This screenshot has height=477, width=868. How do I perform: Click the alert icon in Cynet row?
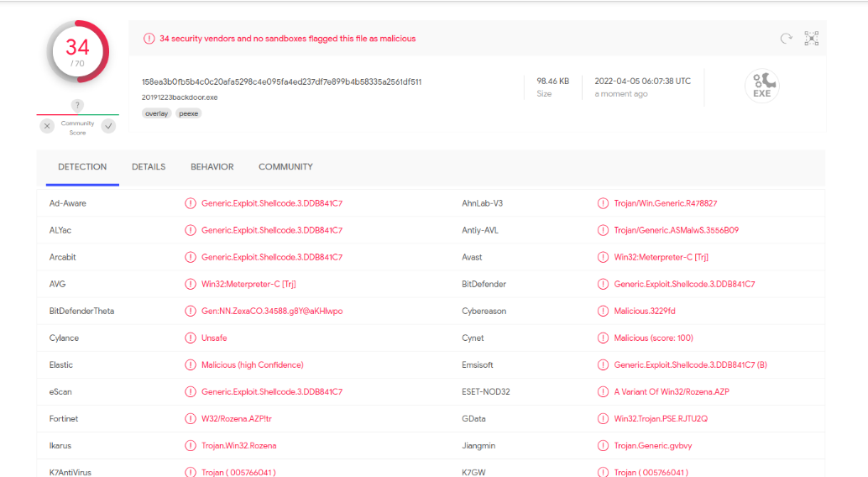point(603,338)
